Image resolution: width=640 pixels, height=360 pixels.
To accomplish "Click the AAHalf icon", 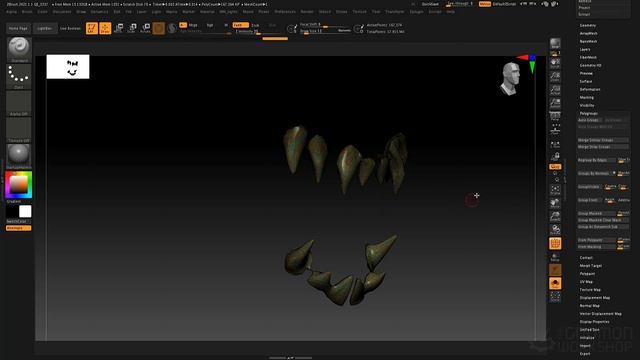I will [555, 103].
